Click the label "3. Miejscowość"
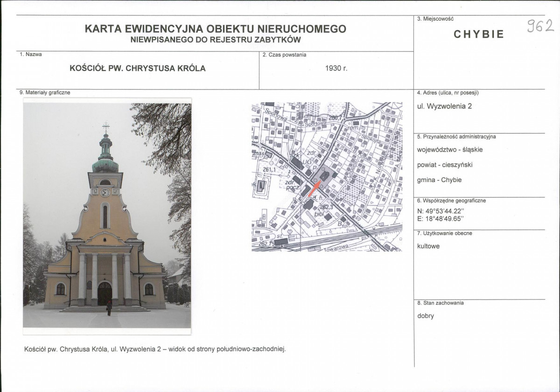 pos(435,19)
